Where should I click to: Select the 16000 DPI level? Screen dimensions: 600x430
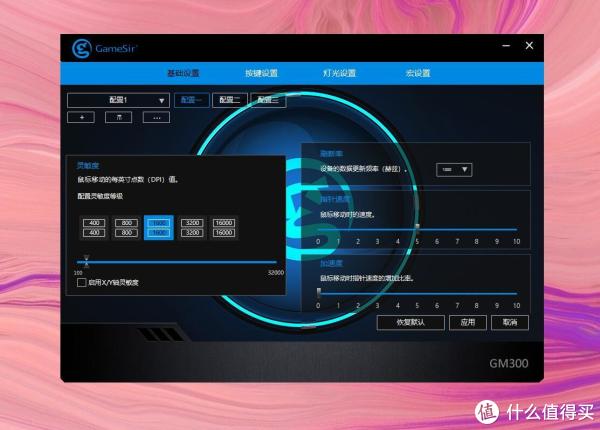(224, 228)
